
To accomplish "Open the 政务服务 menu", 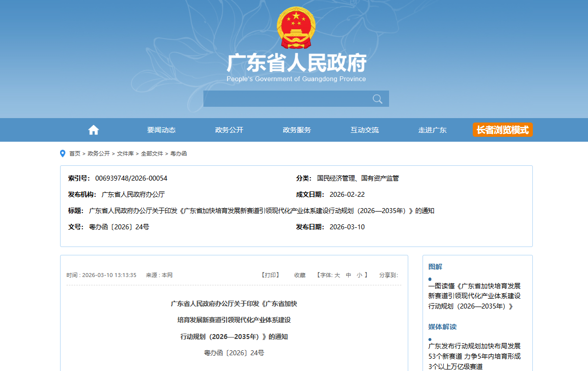I will click(x=296, y=129).
